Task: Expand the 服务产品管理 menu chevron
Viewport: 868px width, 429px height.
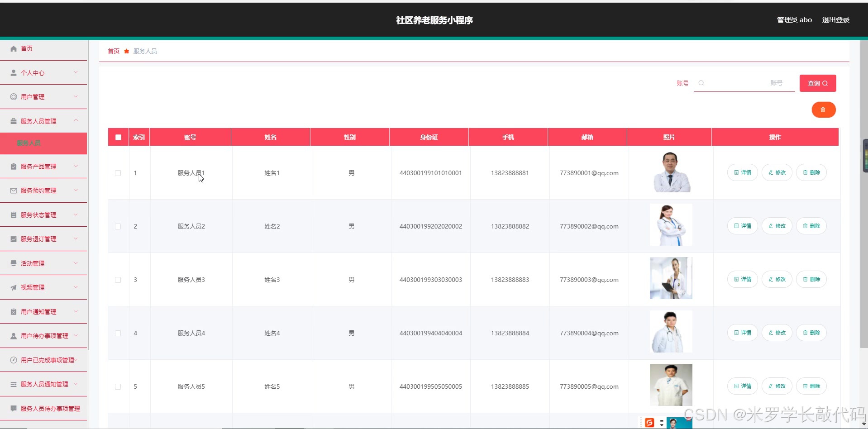Action: coord(76,166)
